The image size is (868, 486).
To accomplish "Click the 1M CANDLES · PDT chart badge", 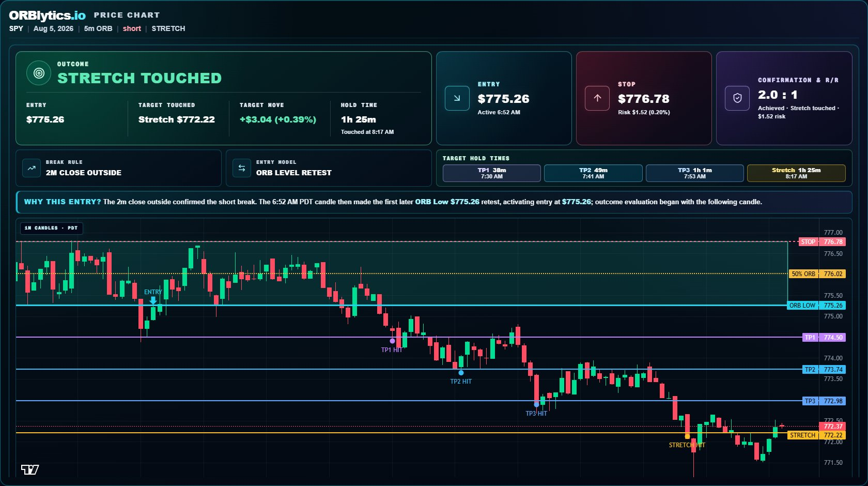I will coord(51,228).
